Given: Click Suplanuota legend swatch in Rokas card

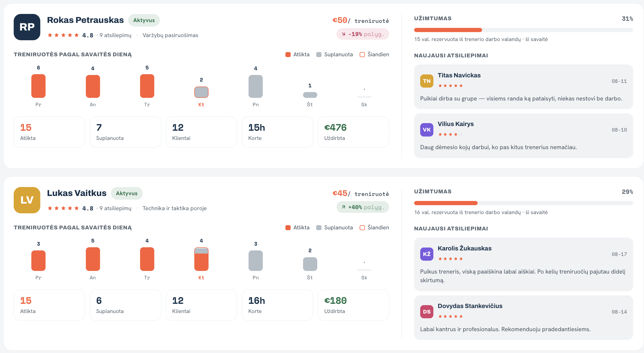Looking at the screenshot, I should 319,54.
